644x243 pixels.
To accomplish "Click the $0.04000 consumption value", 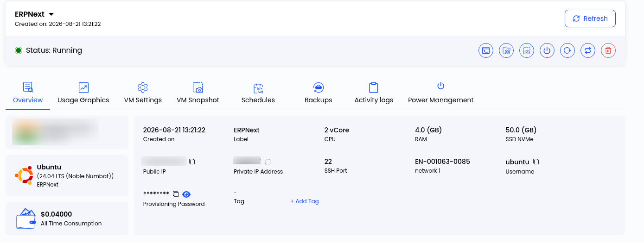I will pyautogui.click(x=57, y=214).
